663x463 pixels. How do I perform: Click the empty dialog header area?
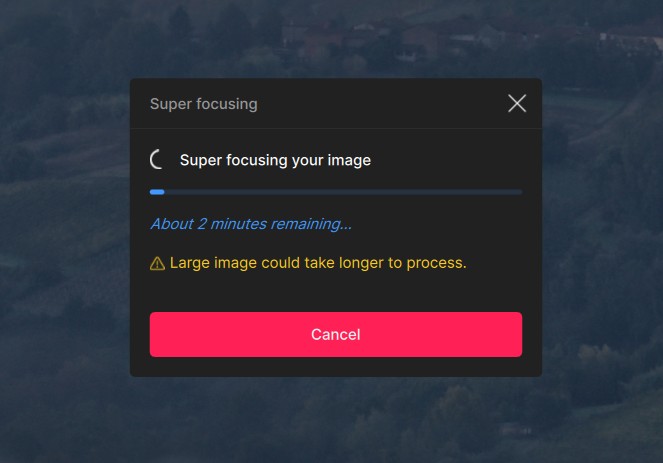[380, 103]
